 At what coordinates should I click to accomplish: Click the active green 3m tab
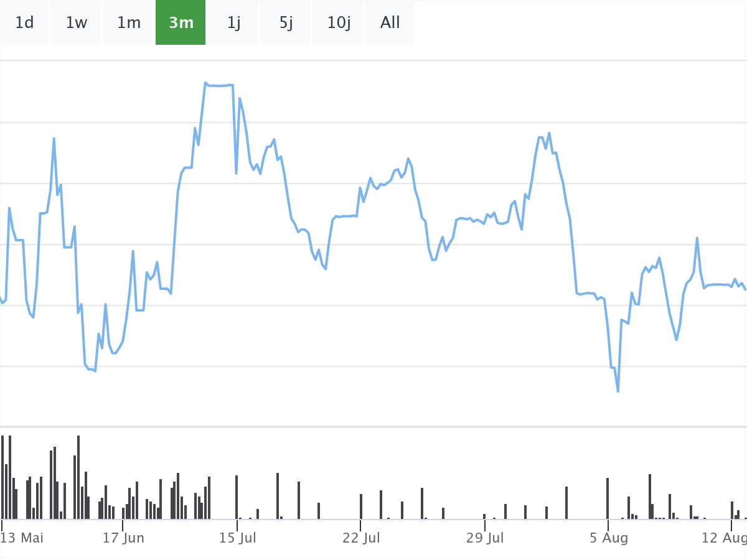click(x=181, y=23)
